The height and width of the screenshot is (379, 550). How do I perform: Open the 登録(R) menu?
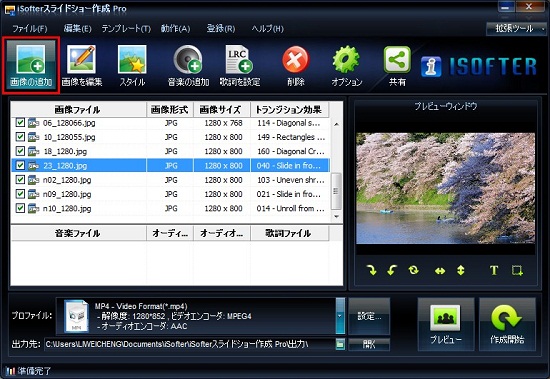pyautogui.click(x=221, y=28)
